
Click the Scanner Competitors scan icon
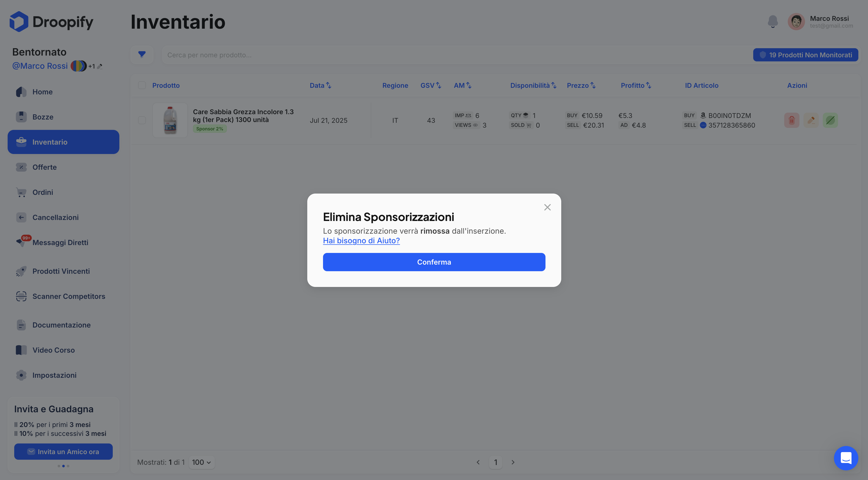pyautogui.click(x=21, y=296)
